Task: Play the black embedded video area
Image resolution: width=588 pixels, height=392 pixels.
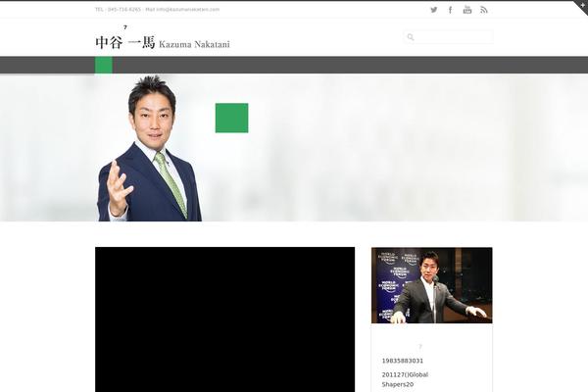Action: (x=225, y=319)
